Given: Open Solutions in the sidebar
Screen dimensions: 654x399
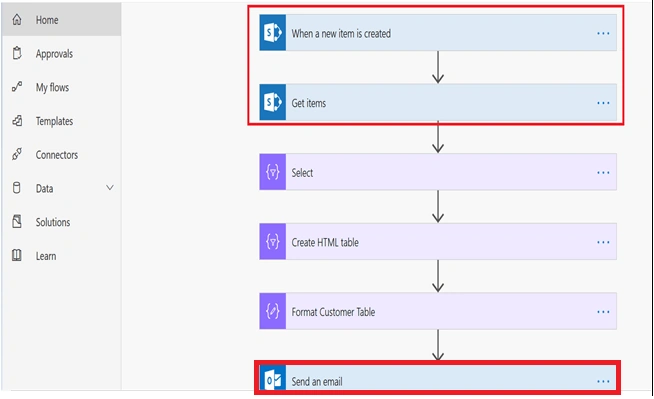Looking at the screenshot, I should 62,222.
